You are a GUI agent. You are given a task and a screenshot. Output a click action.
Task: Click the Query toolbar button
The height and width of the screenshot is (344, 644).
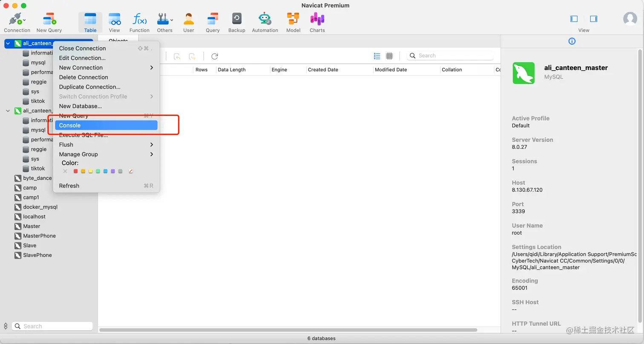(213, 22)
